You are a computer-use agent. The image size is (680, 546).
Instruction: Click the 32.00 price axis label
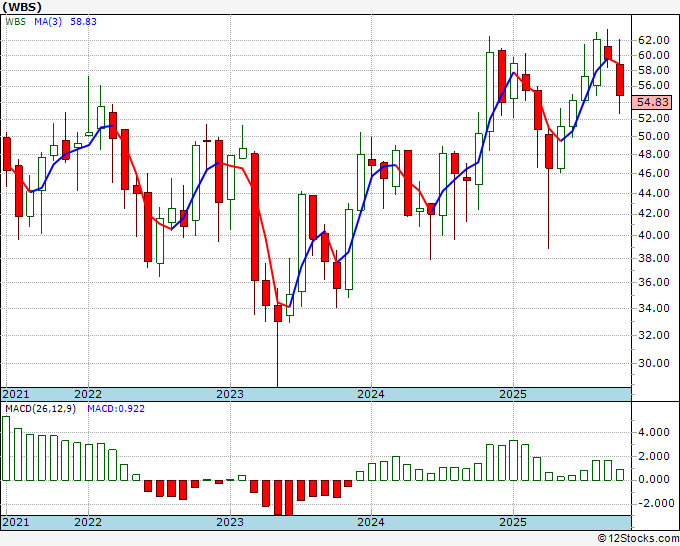pyautogui.click(x=654, y=335)
